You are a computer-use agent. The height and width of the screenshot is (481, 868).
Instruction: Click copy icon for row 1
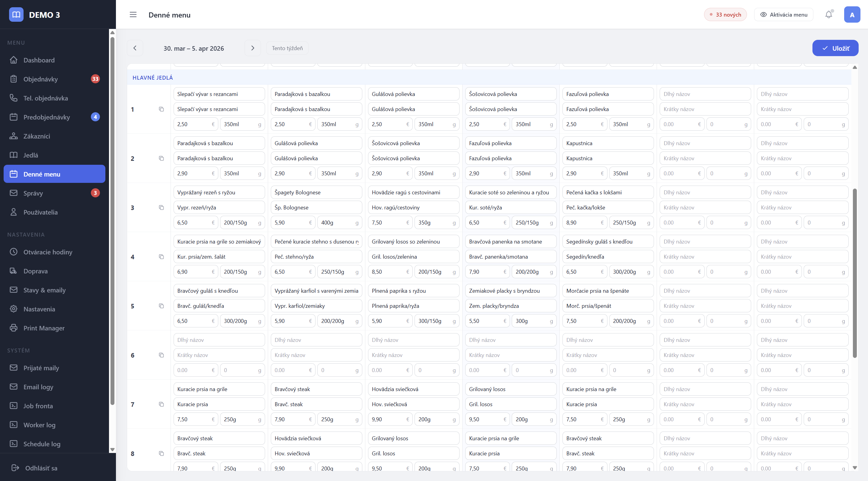pos(162,109)
